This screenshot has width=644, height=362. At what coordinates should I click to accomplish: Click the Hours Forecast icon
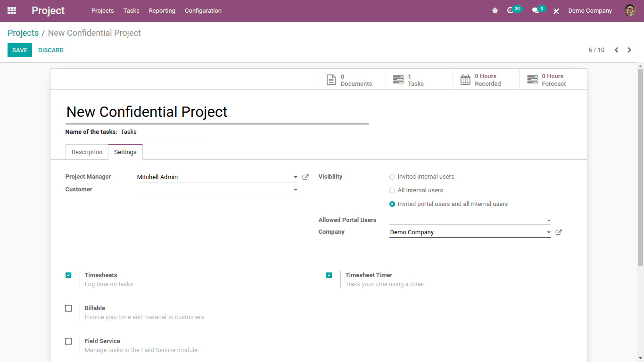(x=532, y=80)
